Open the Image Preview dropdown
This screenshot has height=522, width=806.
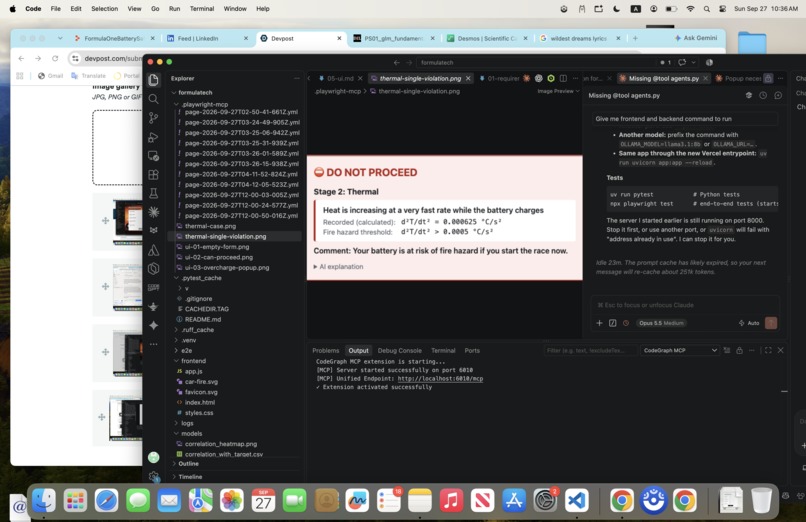(x=558, y=91)
